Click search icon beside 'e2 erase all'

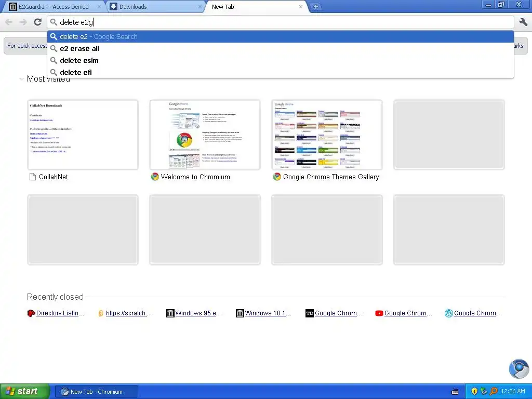tap(54, 48)
